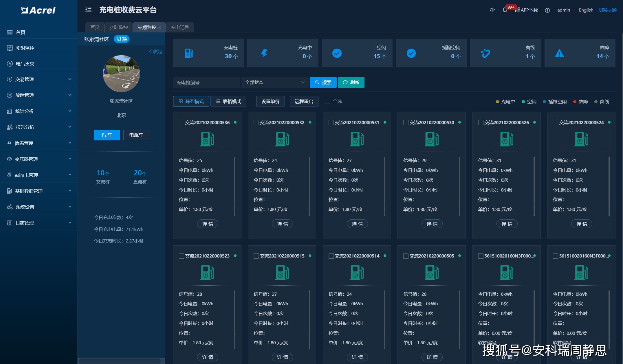Click the help question mark icon

click(x=547, y=10)
